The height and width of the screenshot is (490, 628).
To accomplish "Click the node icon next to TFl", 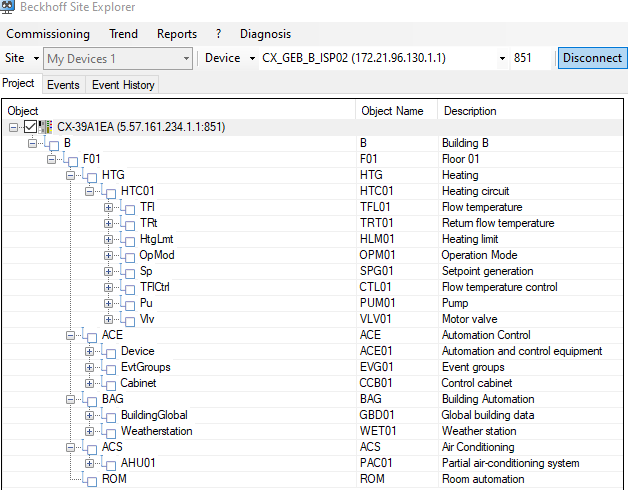I will [128, 208].
